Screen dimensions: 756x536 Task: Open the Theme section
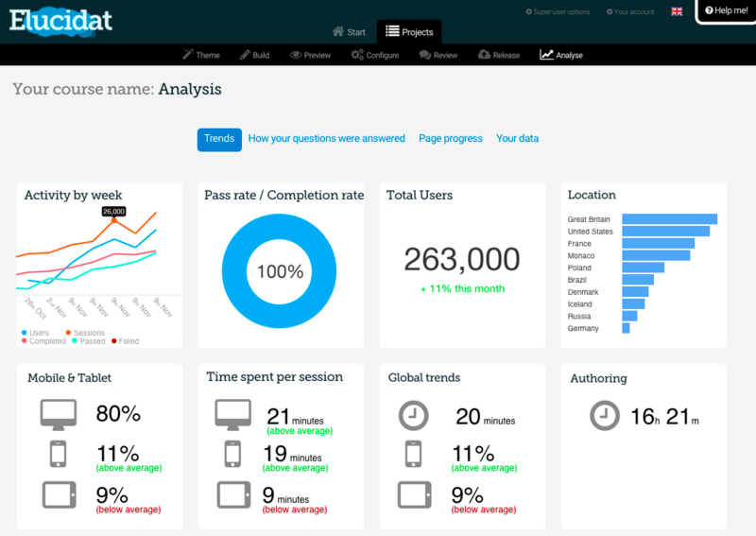pos(201,55)
